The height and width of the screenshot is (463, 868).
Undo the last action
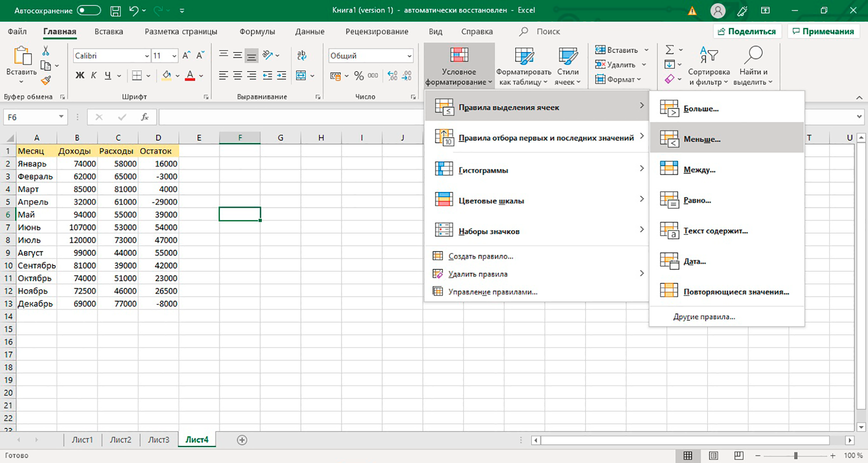click(134, 10)
